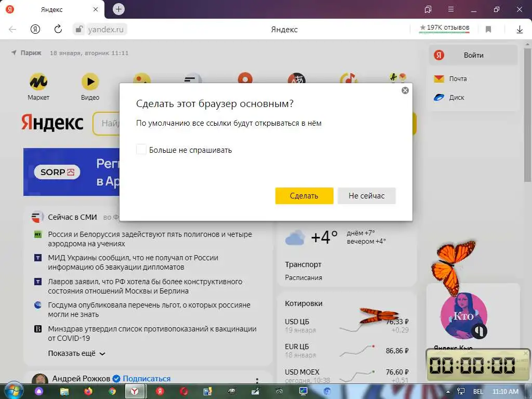Click the BEL language indicator
532x399 pixels.
pyautogui.click(x=478, y=392)
